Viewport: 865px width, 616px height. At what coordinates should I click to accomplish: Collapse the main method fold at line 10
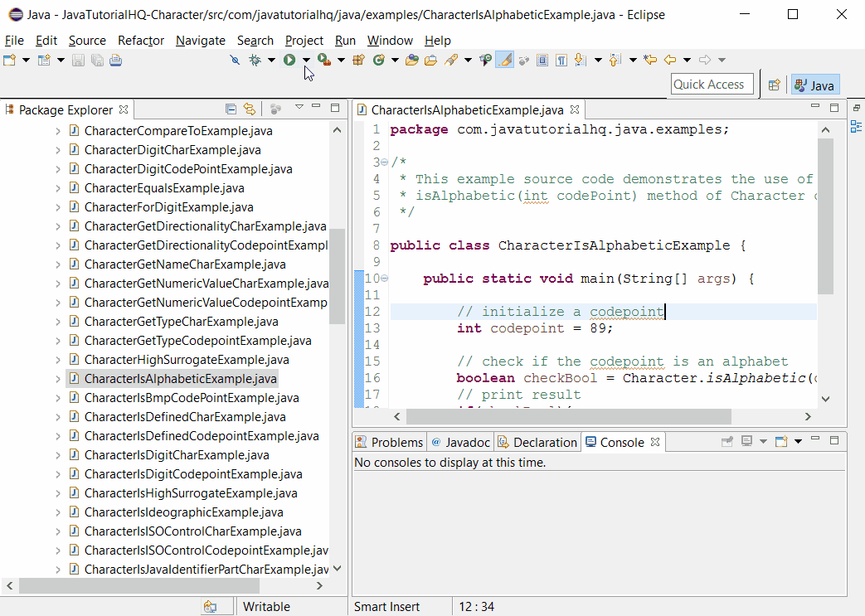385,279
